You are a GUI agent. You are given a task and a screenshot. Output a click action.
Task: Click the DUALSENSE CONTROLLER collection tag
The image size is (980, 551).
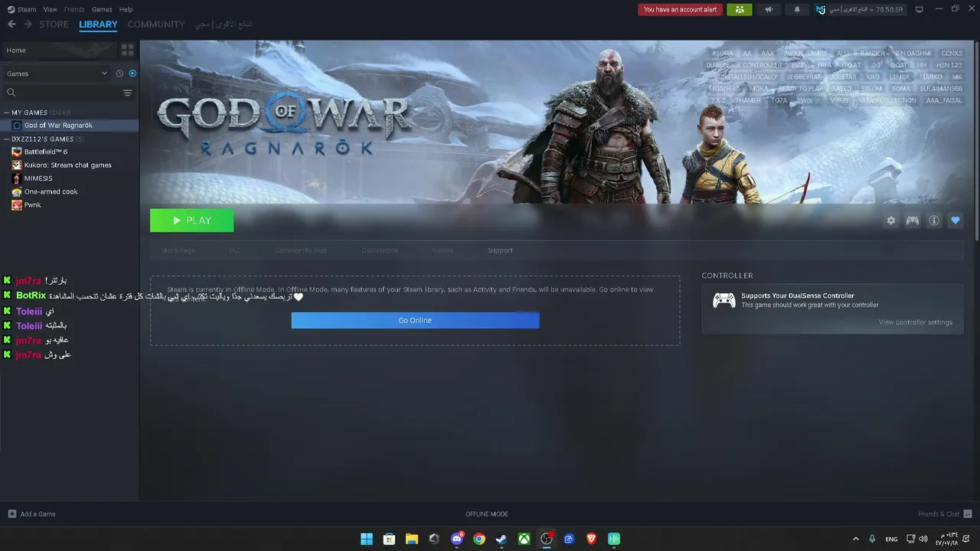click(743, 65)
